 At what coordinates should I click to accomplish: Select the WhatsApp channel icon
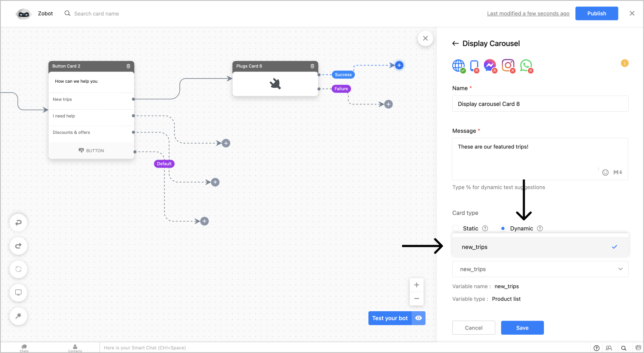coord(526,65)
